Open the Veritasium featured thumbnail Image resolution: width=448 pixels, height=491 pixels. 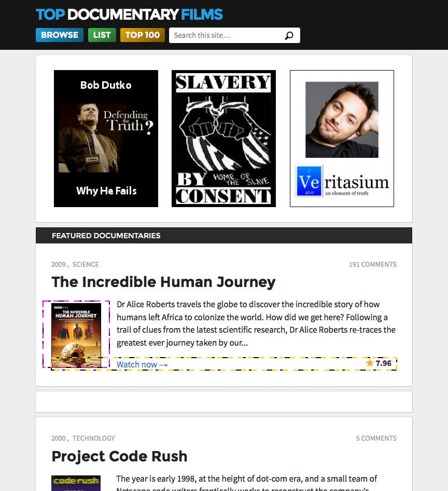click(x=342, y=139)
